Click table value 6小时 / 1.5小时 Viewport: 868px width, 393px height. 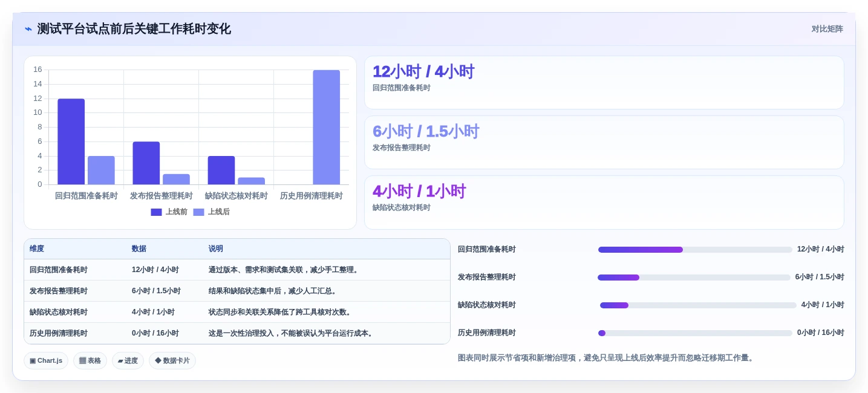pyautogui.click(x=156, y=291)
